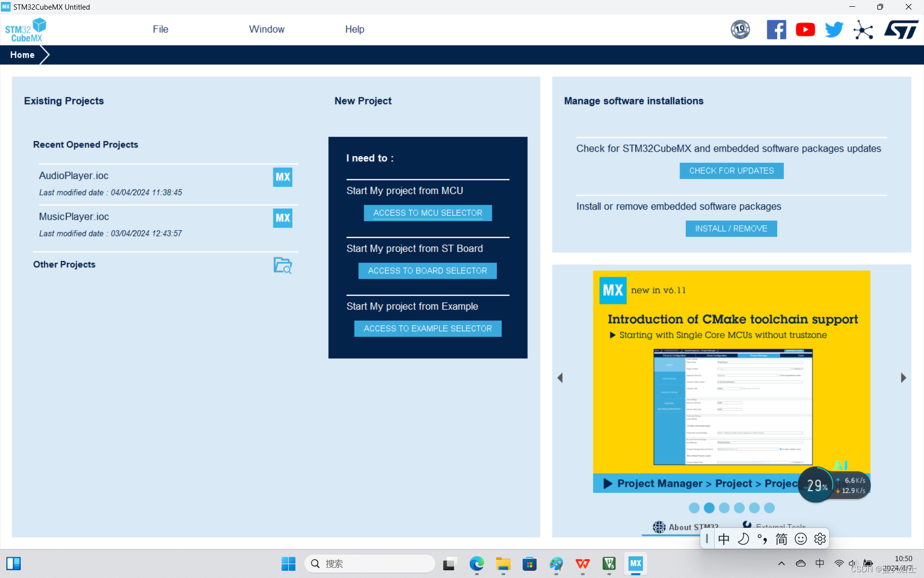Open the Window menu

[267, 29]
